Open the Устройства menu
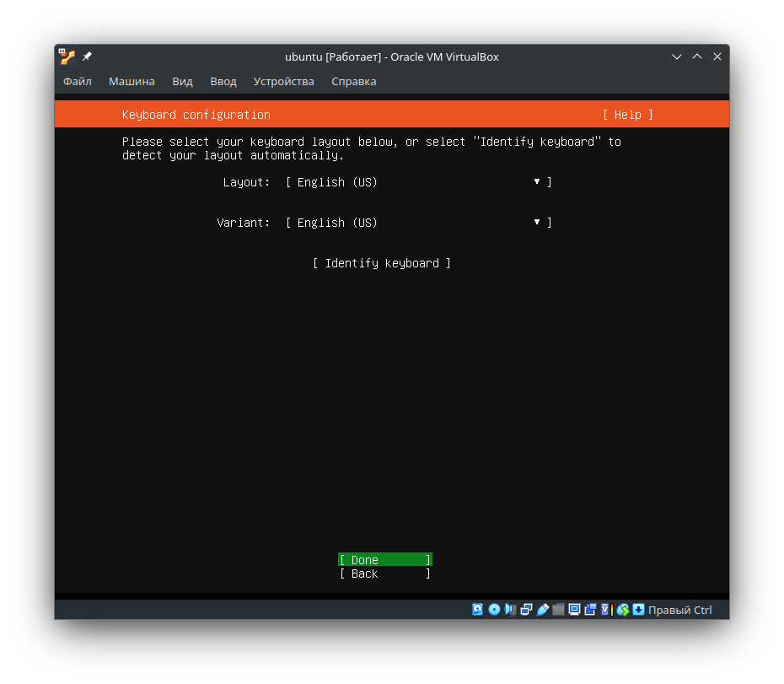The height and width of the screenshot is (684, 784). click(x=284, y=81)
